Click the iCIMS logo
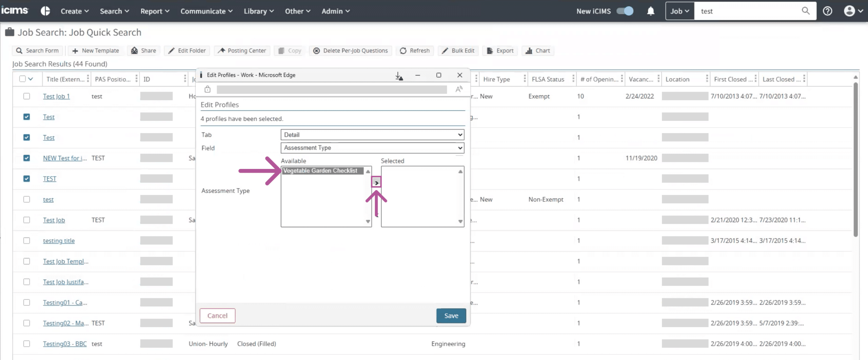The width and height of the screenshot is (868, 360). 15,11
